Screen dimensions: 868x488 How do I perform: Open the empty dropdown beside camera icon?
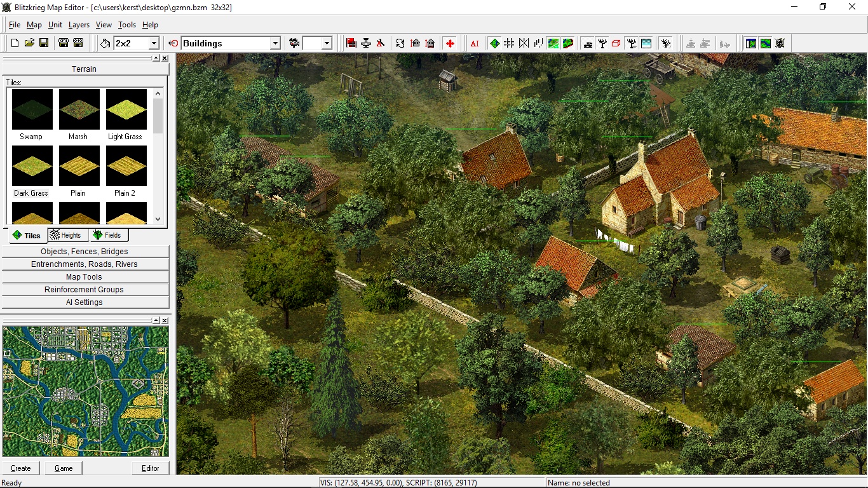coord(327,43)
